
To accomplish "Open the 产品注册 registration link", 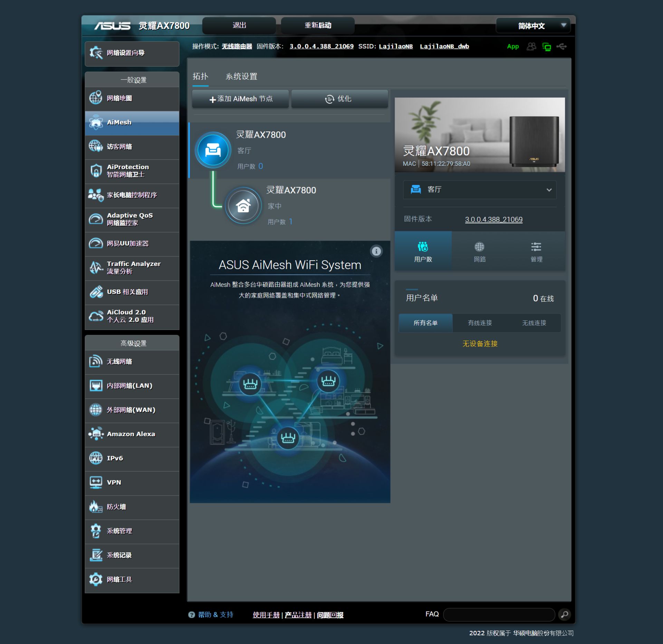I will [x=298, y=615].
